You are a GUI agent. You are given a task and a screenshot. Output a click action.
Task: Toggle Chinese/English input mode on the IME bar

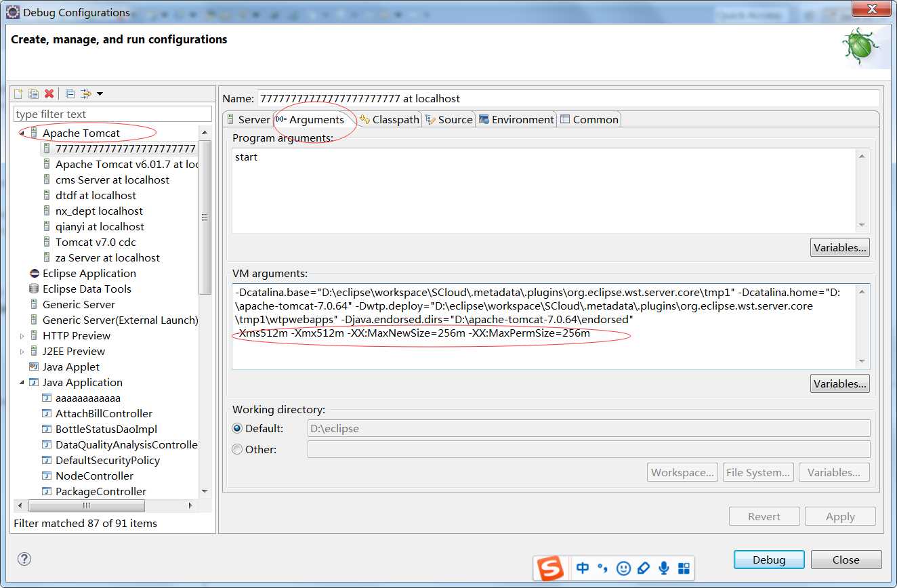coord(583,568)
